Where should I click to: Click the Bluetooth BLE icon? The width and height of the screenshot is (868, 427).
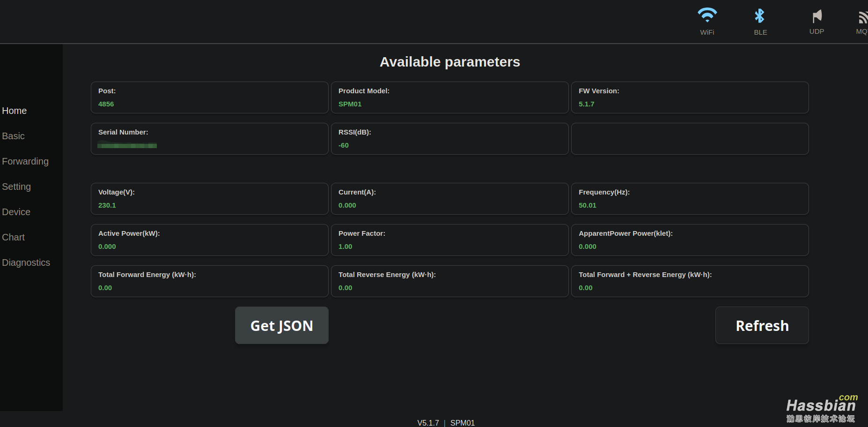point(759,16)
